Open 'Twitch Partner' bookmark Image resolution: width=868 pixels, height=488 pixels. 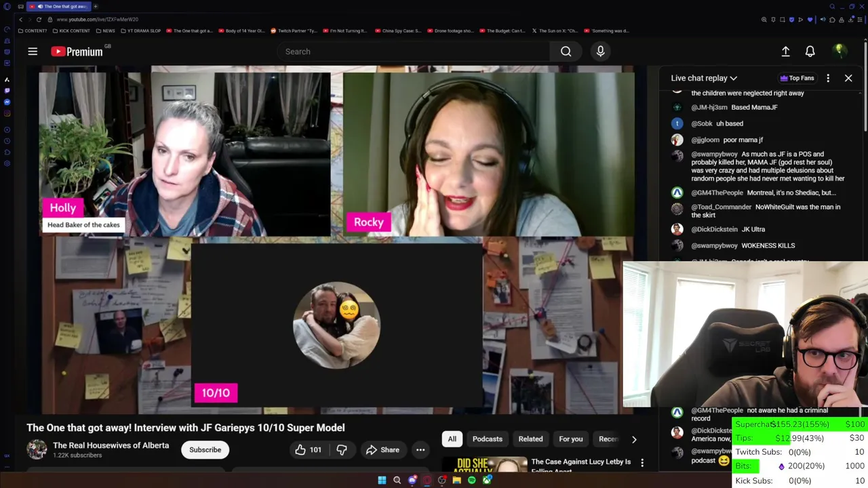pyautogui.click(x=294, y=30)
